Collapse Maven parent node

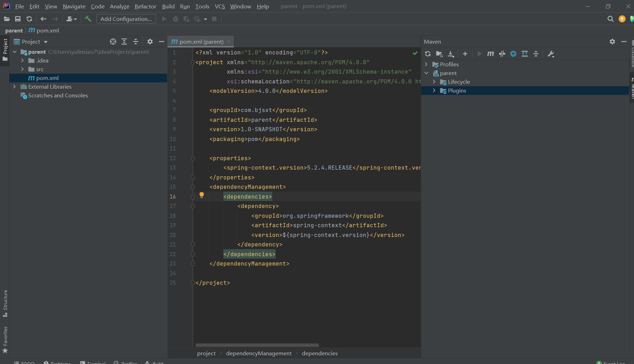[426, 73]
